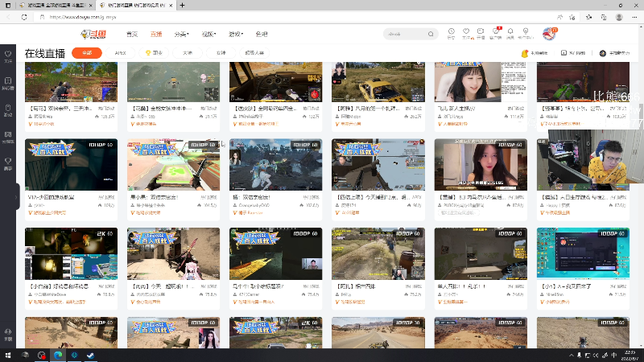Screen dimensions: 644x362
Task: Click the ranking list link with square icon
Action: click(x=573, y=53)
